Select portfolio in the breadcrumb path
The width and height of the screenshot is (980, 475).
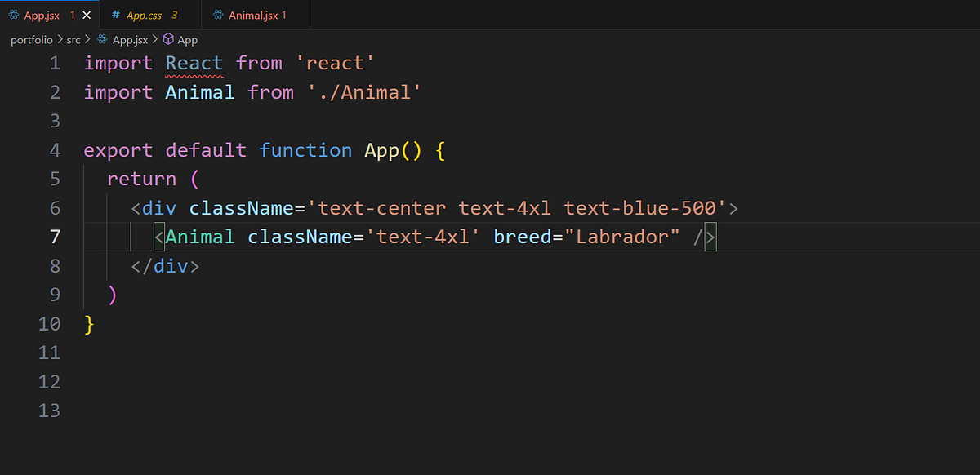[x=31, y=39]
